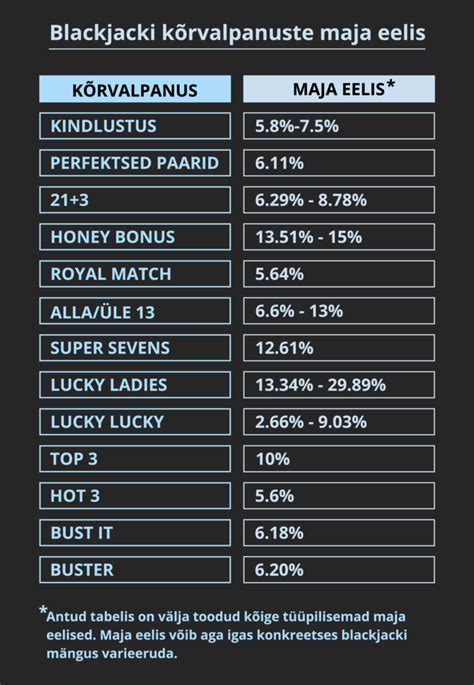Select the HONEY BONUS cell
The image size is (474, 685).
point(135,237)
